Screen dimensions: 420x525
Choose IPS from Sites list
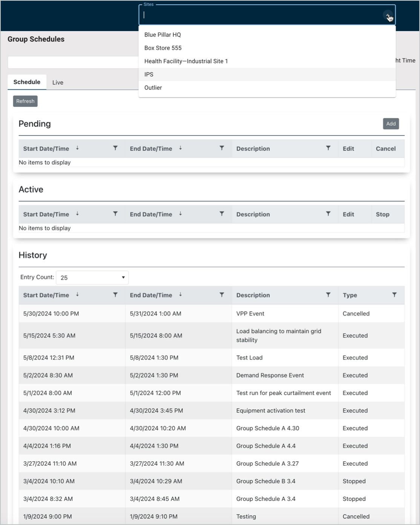coord(149,74)
